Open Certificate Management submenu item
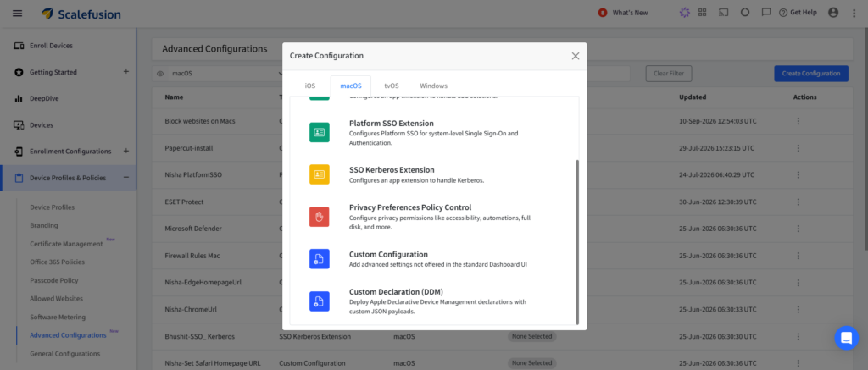 pyautogui.click(x=66, y=244)
